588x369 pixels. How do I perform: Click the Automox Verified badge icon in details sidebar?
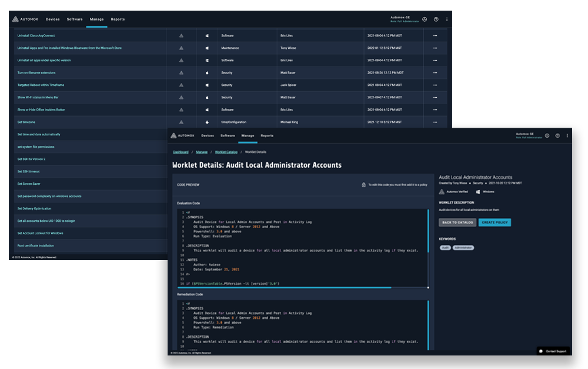coord(442,192)
